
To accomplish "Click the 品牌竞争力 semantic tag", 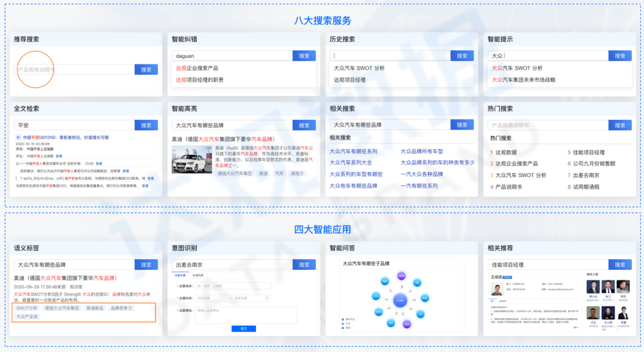I will click(x=121, y=308).
